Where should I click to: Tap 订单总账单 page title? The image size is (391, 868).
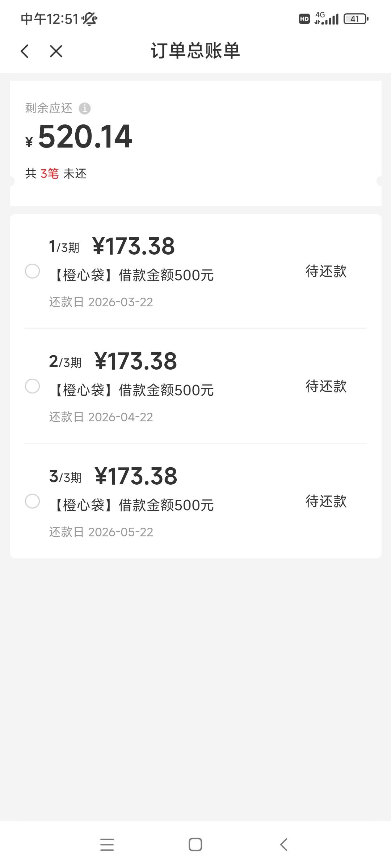tap(195, 51)
